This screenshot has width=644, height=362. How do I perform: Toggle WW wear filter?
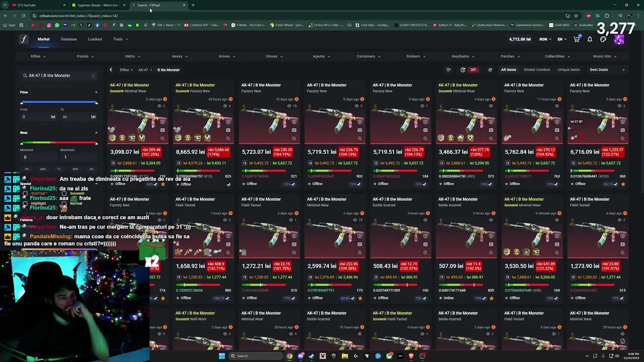coord(75,169)
